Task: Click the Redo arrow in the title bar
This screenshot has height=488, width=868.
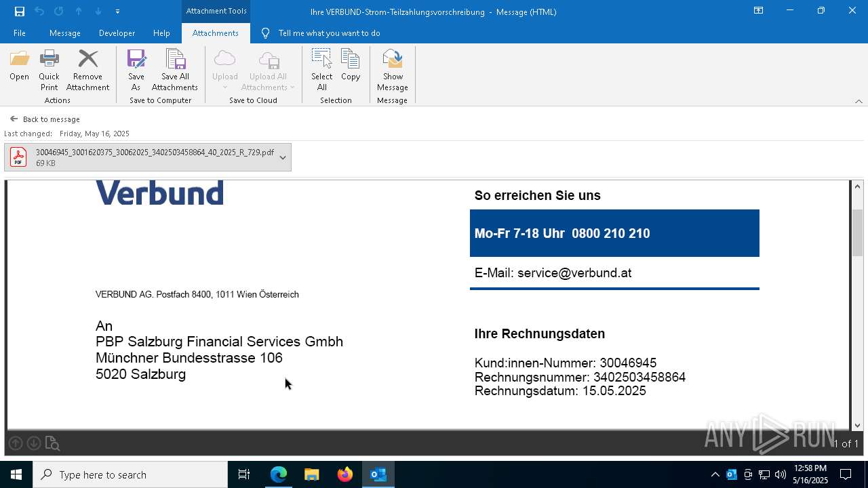Action: tap(59, 12)
